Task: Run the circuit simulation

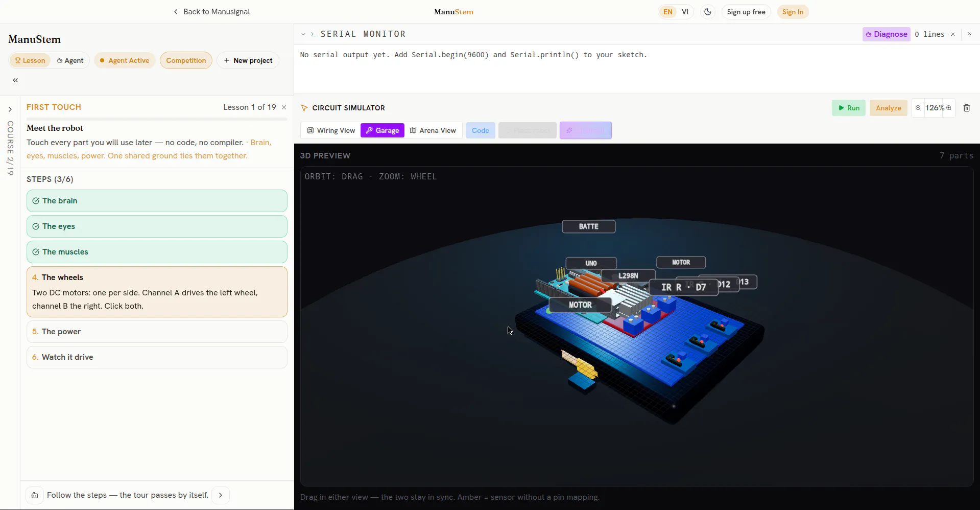Action: (849, 108)
